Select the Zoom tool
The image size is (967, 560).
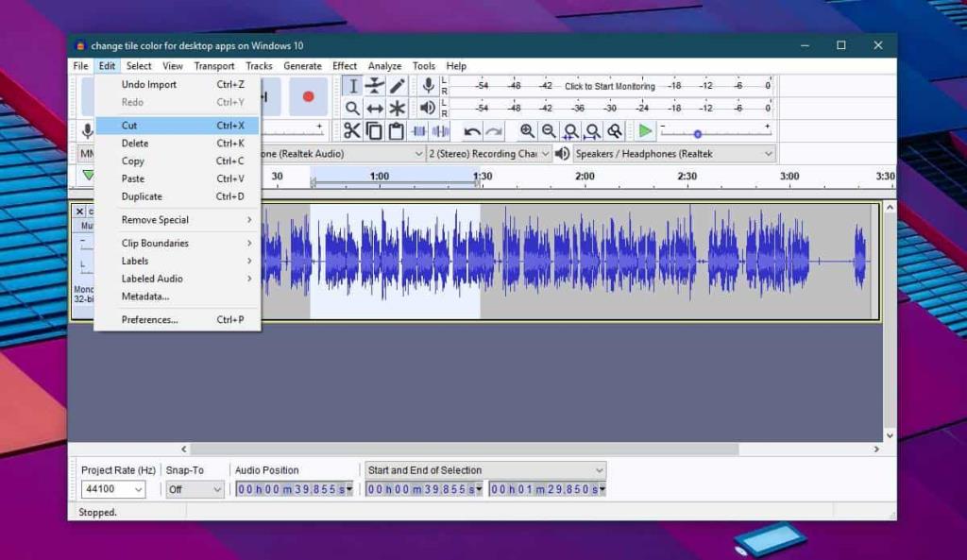(x=352, y=108)
